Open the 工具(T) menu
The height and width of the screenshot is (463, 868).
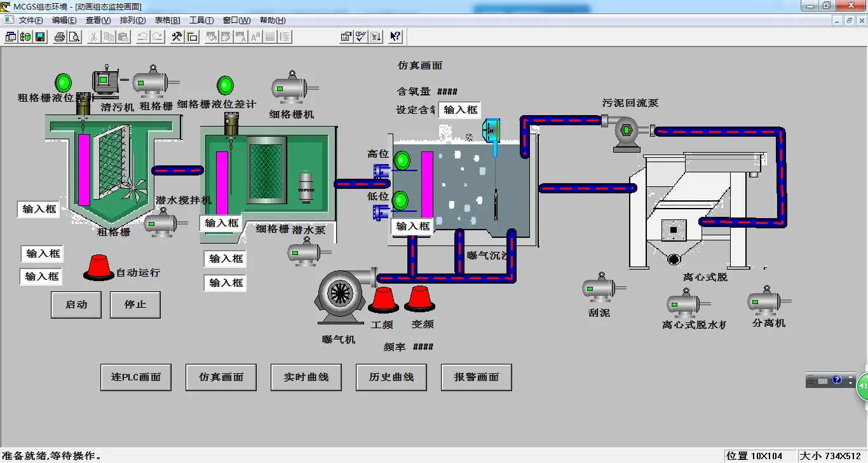201,20
